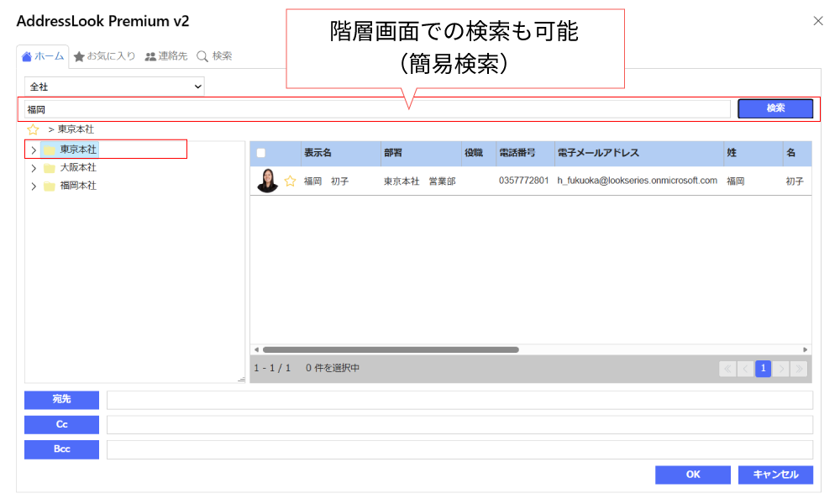Go to the last page of results

pyautogui.click(x=799, y=368)
